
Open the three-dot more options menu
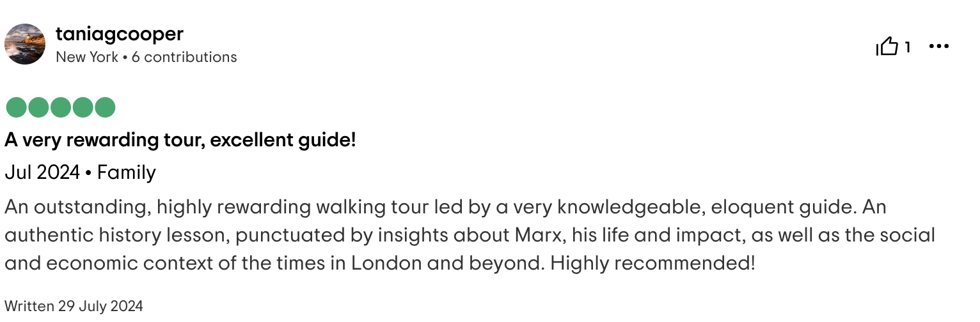tap(938, 47)
